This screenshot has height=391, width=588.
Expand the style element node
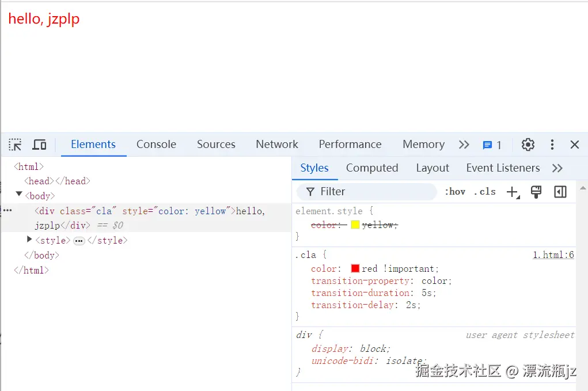(28, 240)
